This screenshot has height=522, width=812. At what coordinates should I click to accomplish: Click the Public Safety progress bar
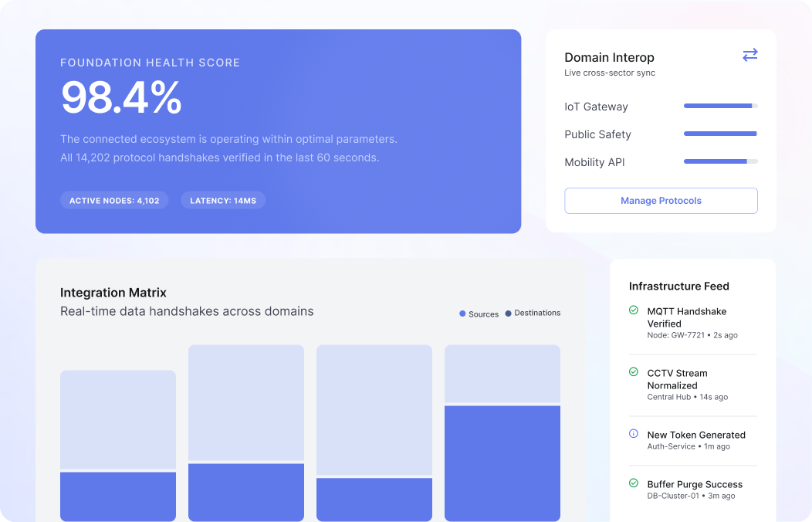pyautogui.click(x=720, y=134)
